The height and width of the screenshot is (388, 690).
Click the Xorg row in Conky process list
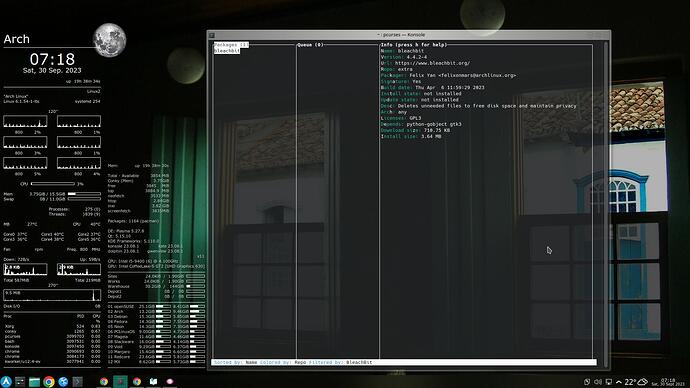tap(52, 326)
